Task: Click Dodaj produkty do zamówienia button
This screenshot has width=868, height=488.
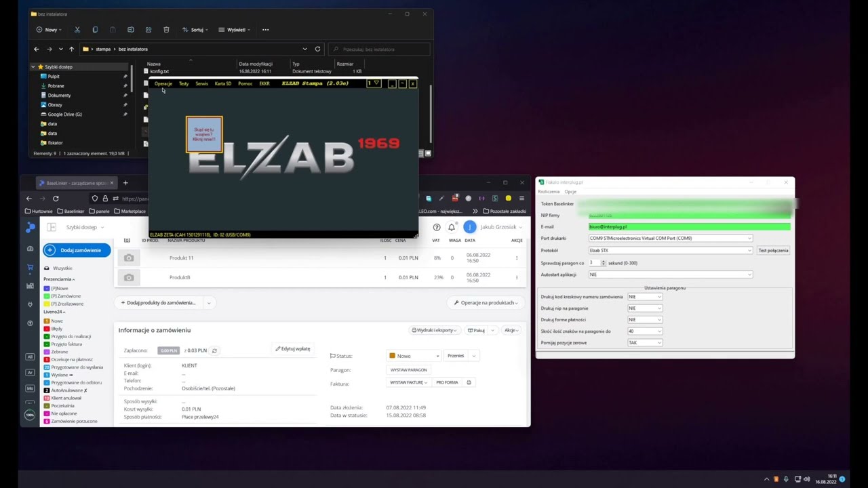Action: pyautogui.click(x=158, y=303)
